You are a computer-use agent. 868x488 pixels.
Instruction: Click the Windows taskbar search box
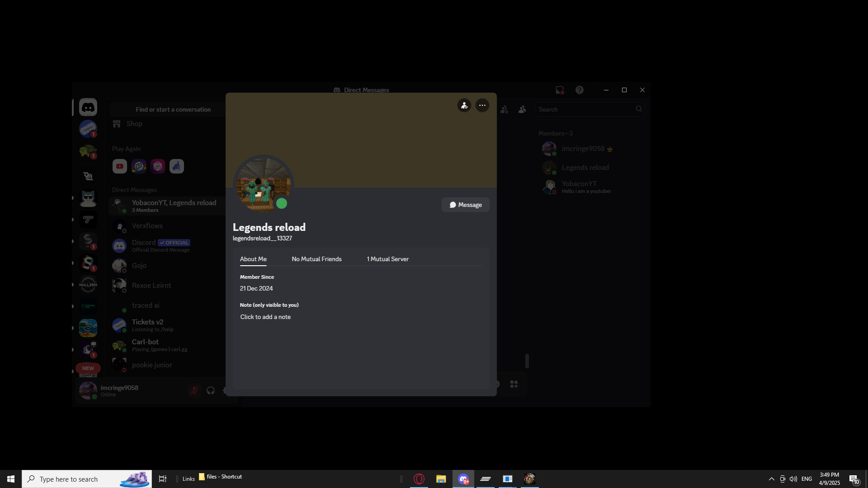87,479
